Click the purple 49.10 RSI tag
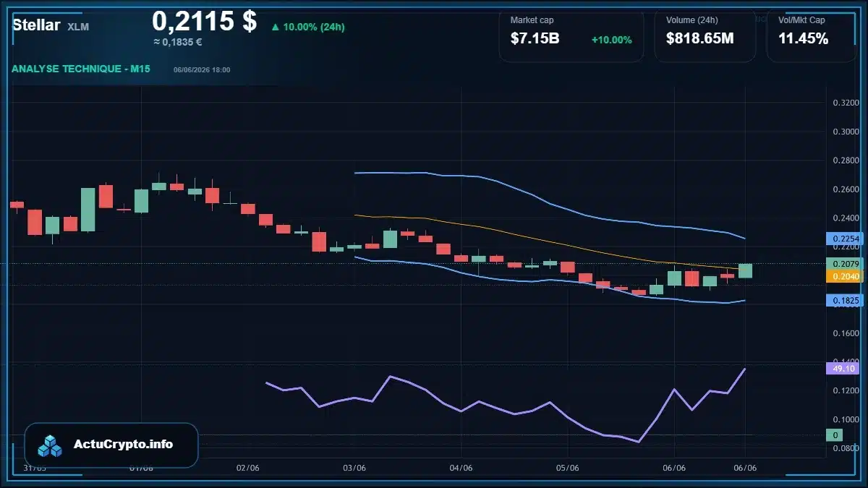 point(842,369)
